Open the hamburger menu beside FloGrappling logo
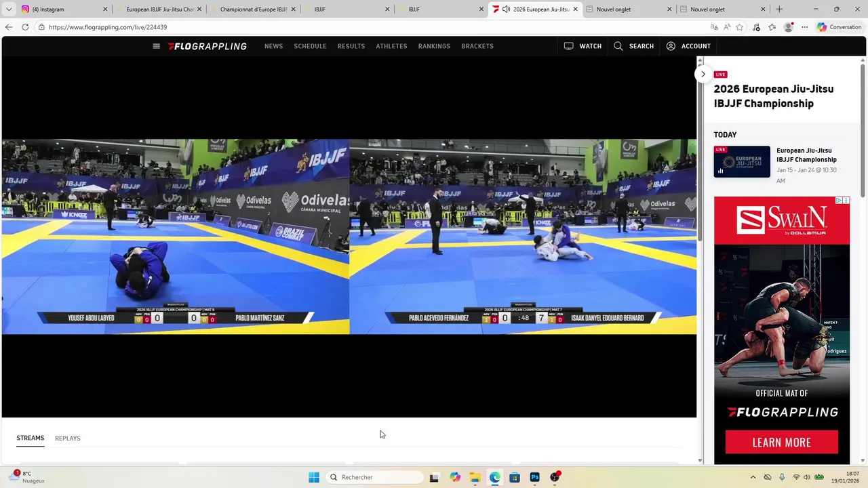 [156, 46]
